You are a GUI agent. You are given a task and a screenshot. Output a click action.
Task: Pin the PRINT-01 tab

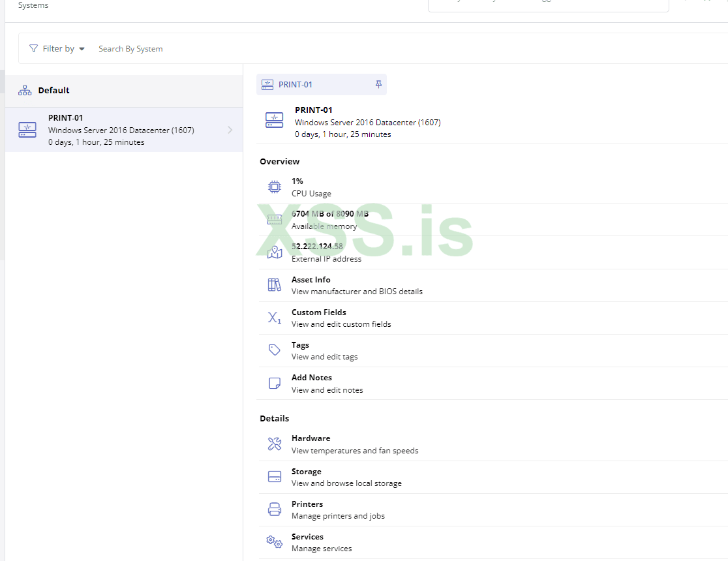(378, 84)
